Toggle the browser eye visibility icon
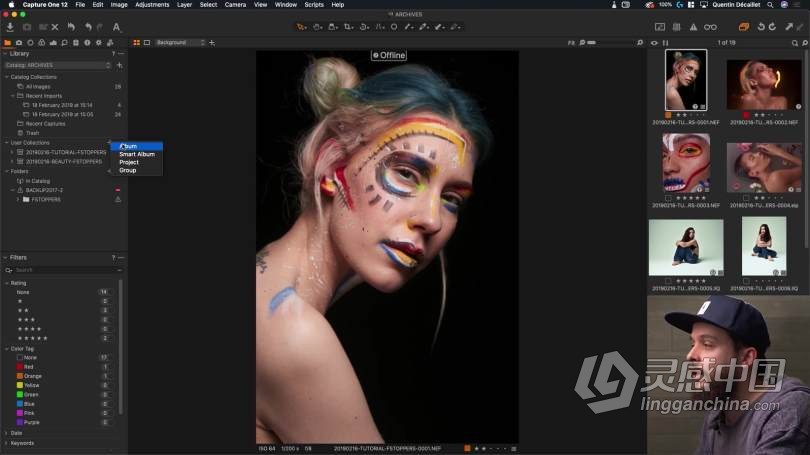 pos(654,43)
